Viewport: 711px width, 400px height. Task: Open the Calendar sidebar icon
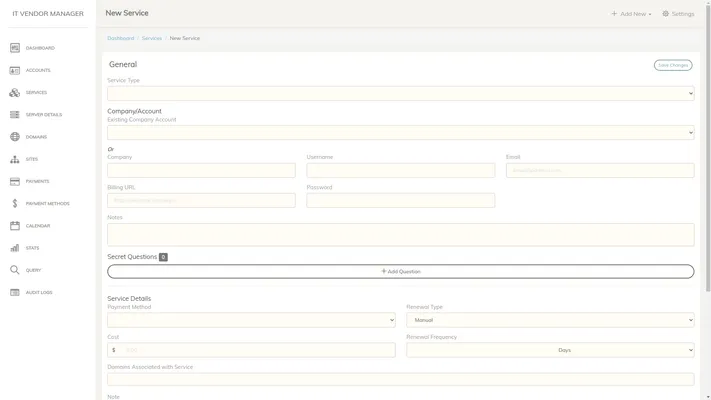pos(15,226)
